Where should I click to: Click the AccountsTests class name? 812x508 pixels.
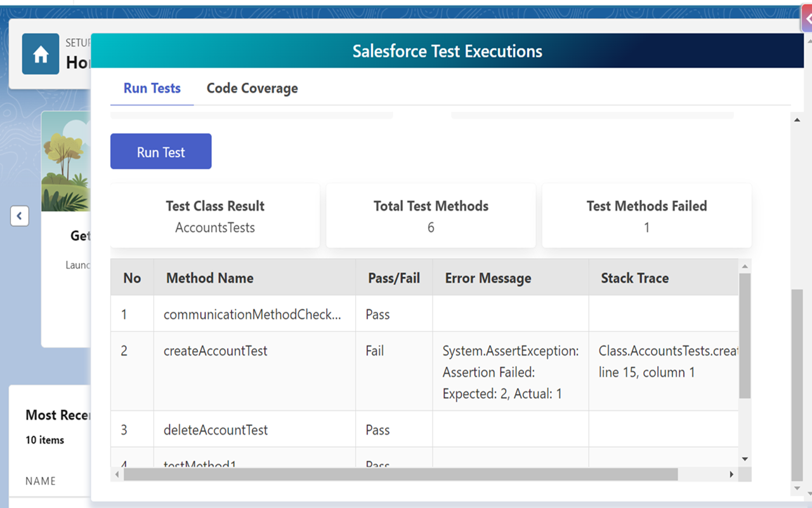(215, 227)
